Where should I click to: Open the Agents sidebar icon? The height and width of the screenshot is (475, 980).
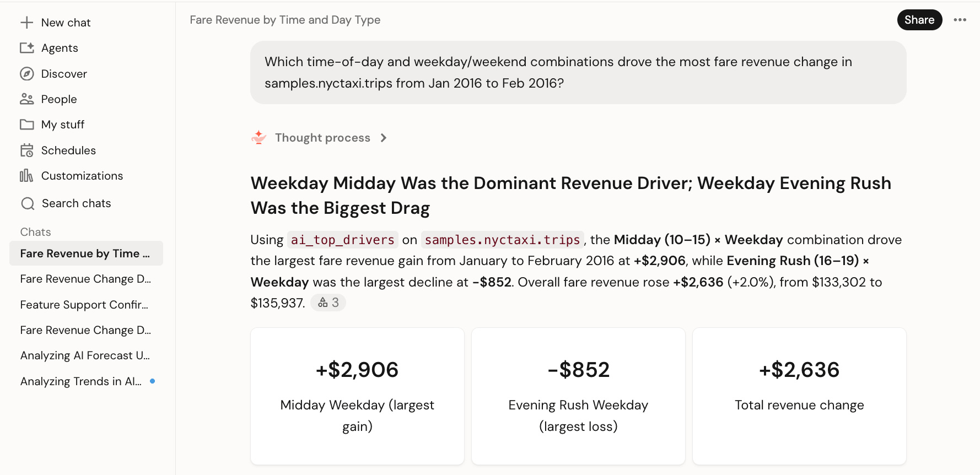point(27,48)
